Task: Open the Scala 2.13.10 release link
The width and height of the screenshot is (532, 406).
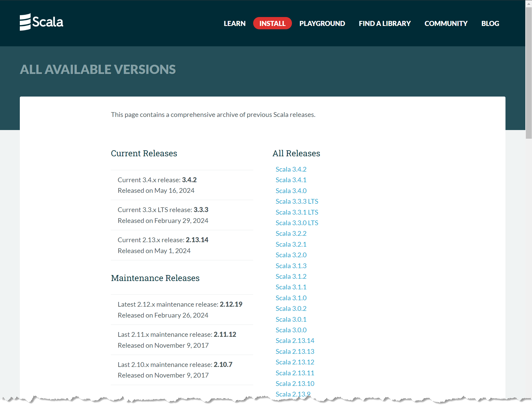Action: [x=295, y=384]
